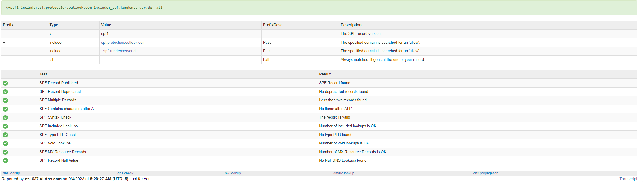This screenshot has height=182, width=644.
Task: Click the "just for you" link
Action: pyautogui.click(x=141, y=179)
